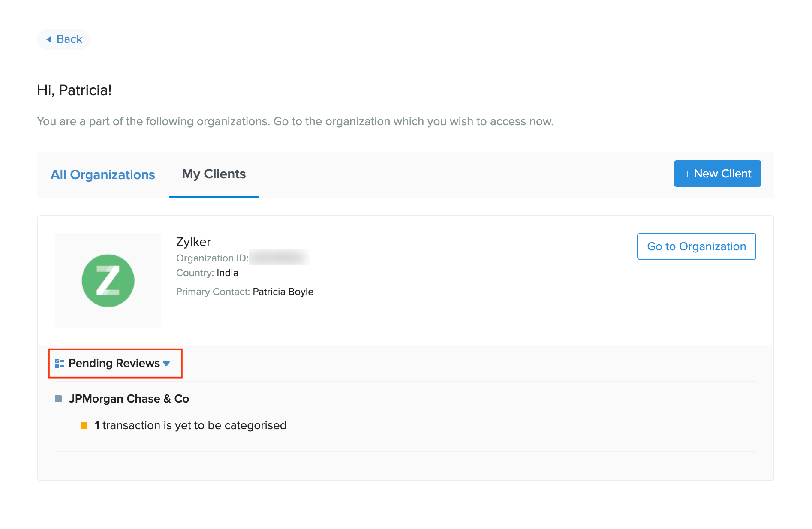
Task: Switch to the All Organizations tab
Action: tap(103, 174)
